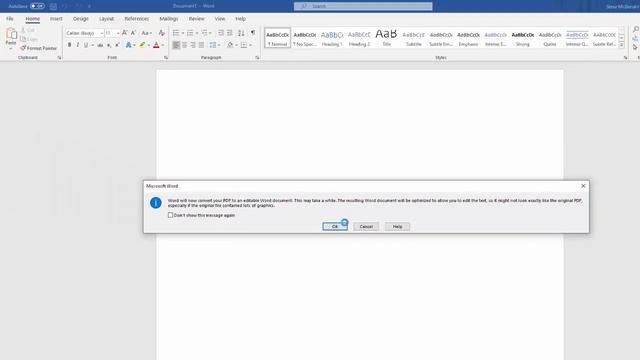Screen dimensions: 640x360
Task: Toggle the AutoSave switch
Action: (x=37, y=6)
